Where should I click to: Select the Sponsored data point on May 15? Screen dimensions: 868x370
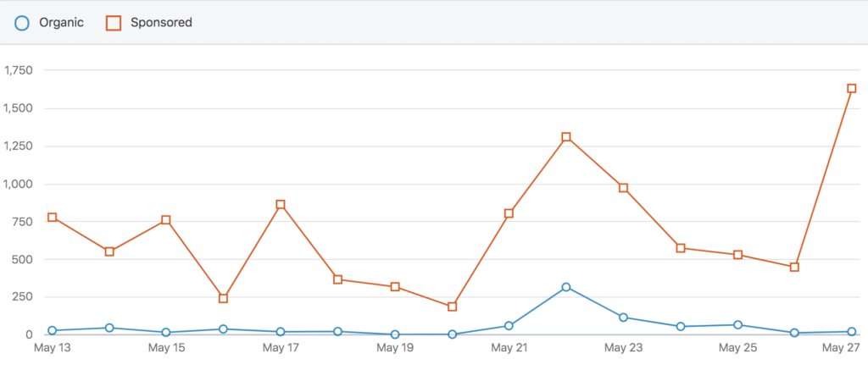166,220
